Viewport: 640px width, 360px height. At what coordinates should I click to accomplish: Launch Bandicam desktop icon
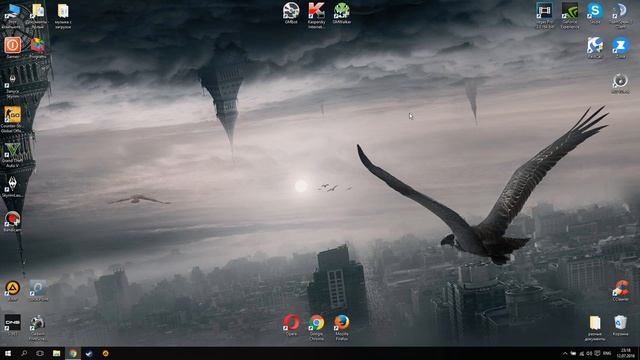pyautogui.click(x=13, y=219)
